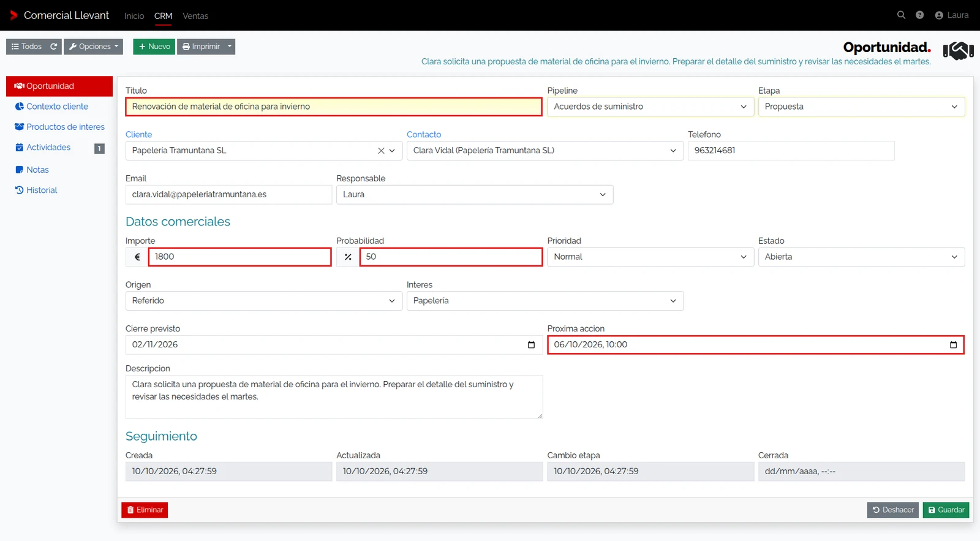
Task: Follow the Contacto label link
Action: [x=424, y=135]
